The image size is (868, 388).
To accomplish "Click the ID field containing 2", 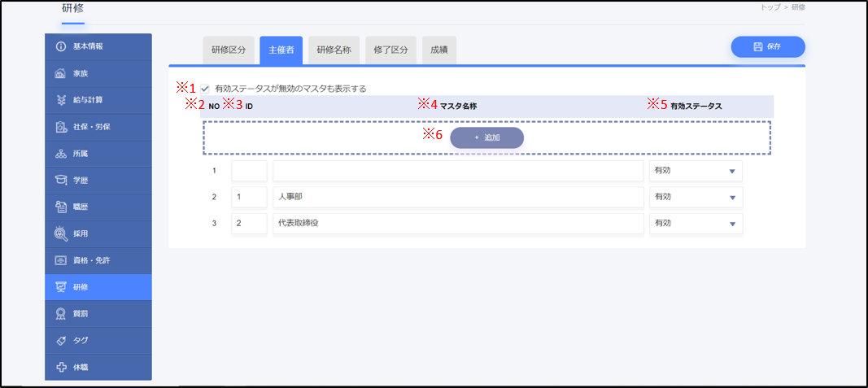I will click(249, 224).
